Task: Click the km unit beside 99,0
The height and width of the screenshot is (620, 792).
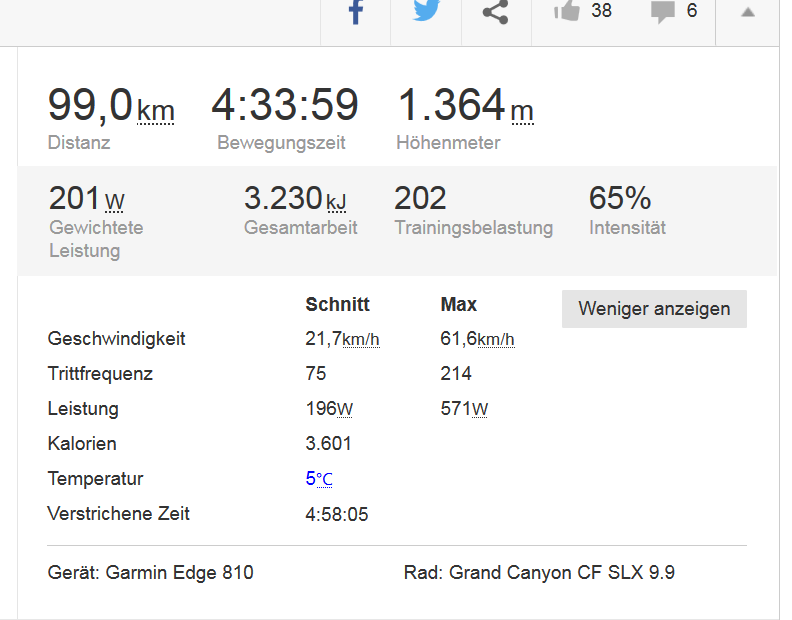Action: click(155, 110)
